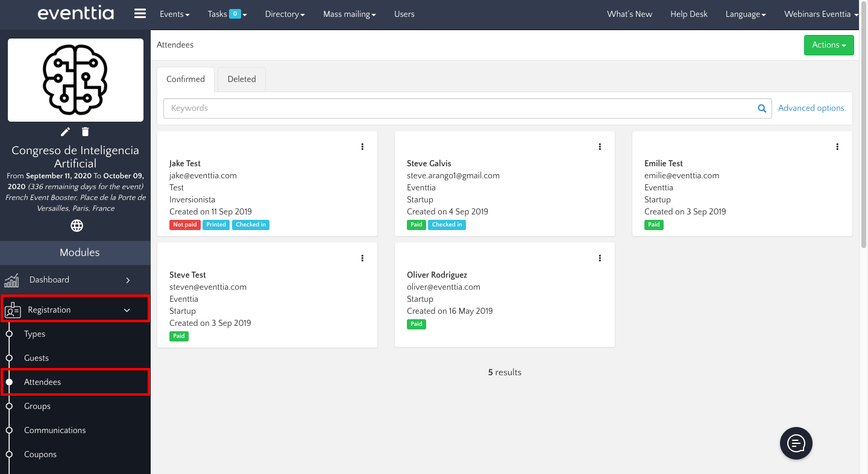Click the trash delete icon under event logo

click(x=85, y=131)
